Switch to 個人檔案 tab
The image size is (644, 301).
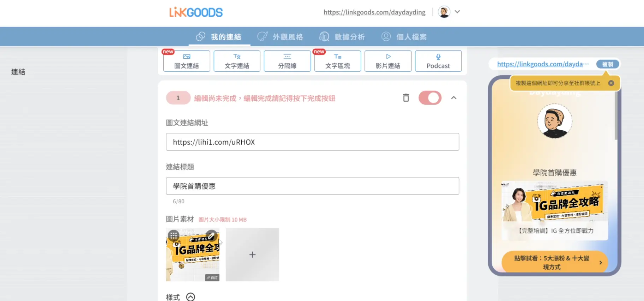[404, 37]
